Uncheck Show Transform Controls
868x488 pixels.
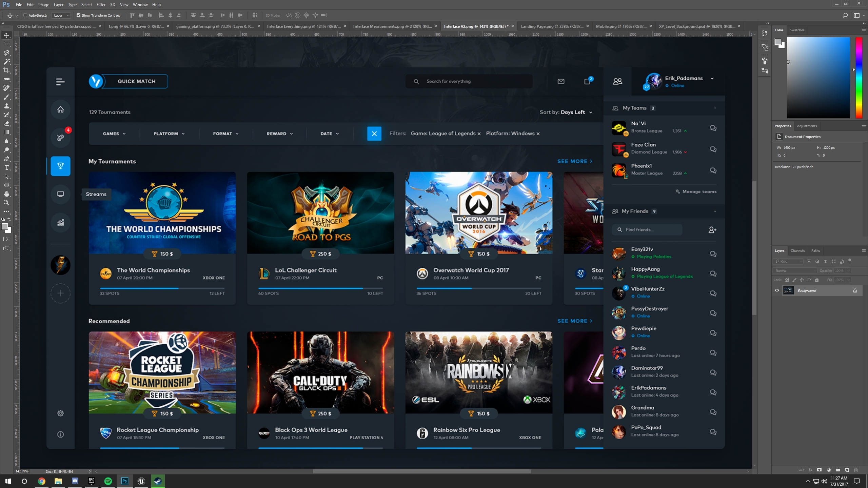tap(79, 15)
